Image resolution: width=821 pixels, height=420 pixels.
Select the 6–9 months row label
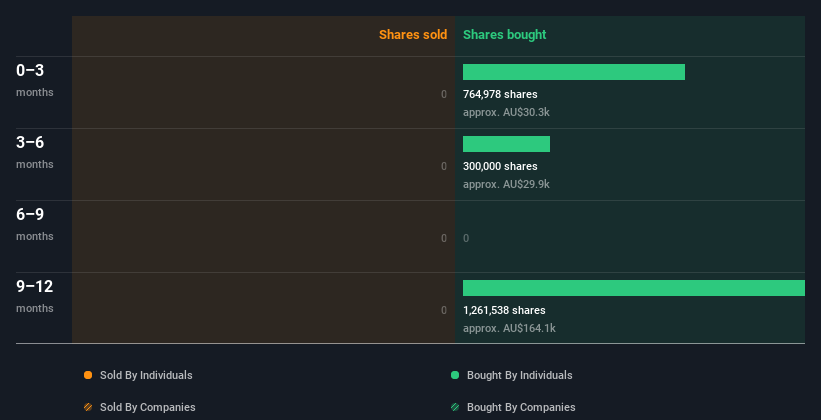coord(35,224)
